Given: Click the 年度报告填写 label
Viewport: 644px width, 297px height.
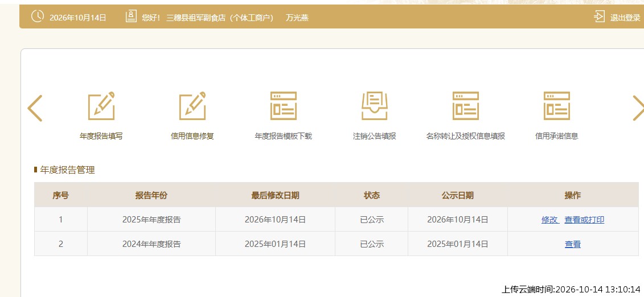Looking at the screenshot, I should [x=101, y=136].
